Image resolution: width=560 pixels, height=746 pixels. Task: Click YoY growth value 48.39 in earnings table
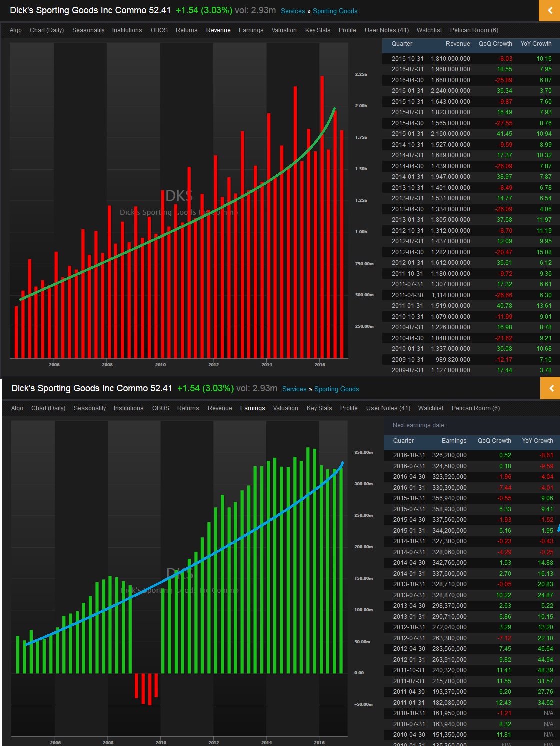point(546,670)
